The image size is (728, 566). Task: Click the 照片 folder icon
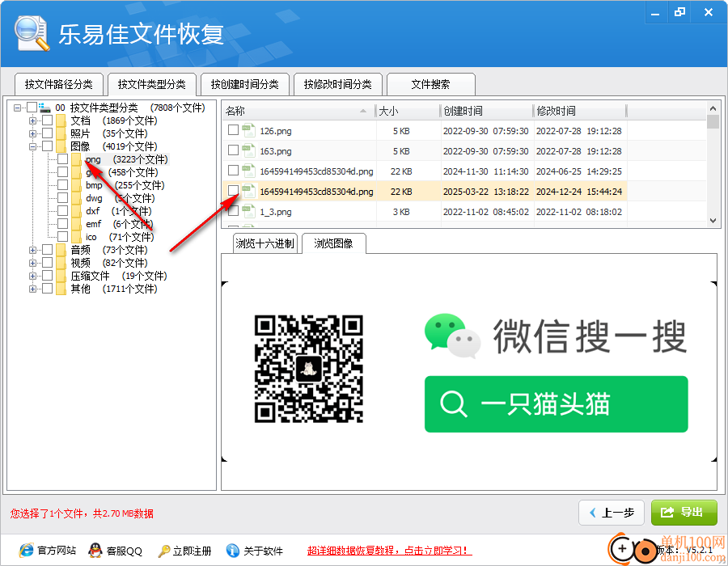61,133
